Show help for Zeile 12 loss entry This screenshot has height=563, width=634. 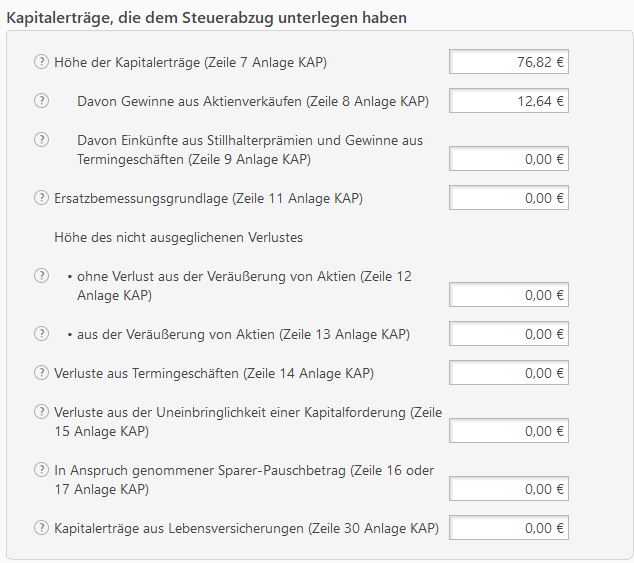tap(41, 276)
